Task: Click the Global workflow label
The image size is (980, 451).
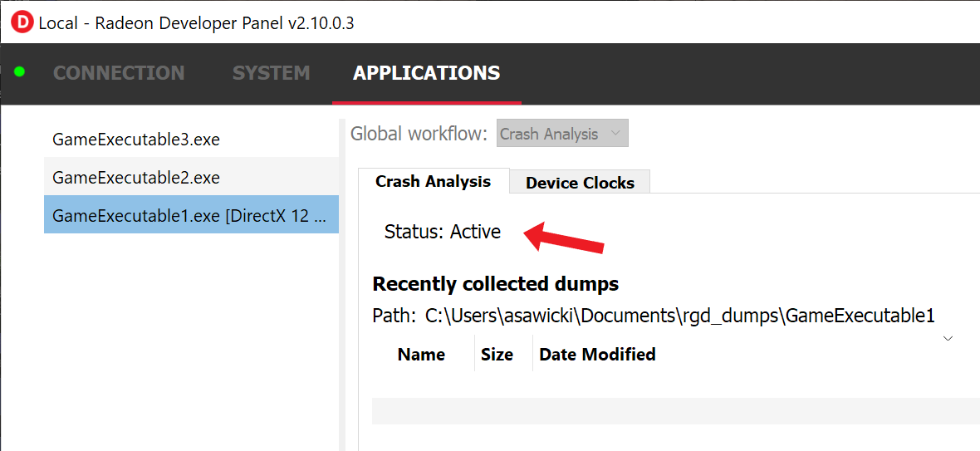Action: pos(419,134)
